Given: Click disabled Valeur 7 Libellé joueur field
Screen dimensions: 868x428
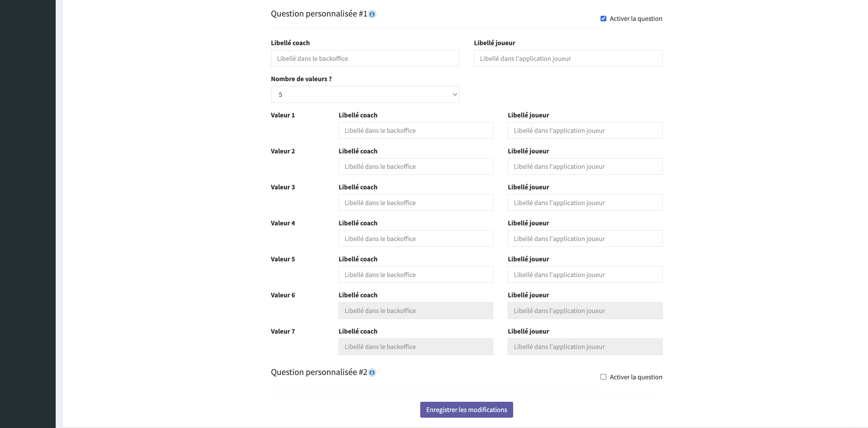Looking at the screenshot, I should [x=585, y=347].
